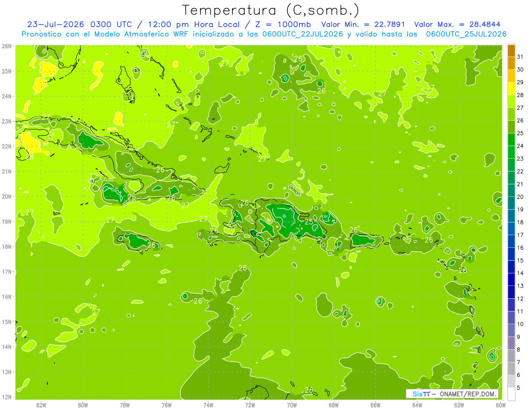Viewport: 532px width, 411px height.
Task: Click the "15" value on the color scale
Action: (x=520, y=260)
